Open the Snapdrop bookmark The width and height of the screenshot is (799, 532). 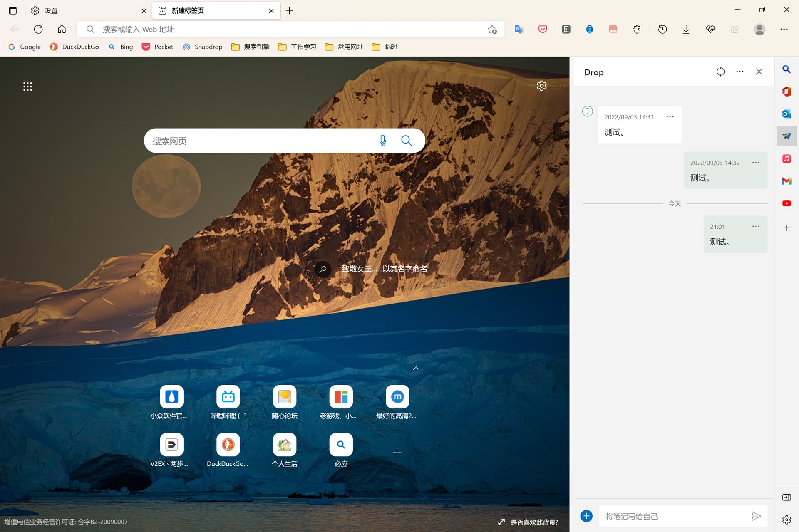coord(203,47)
